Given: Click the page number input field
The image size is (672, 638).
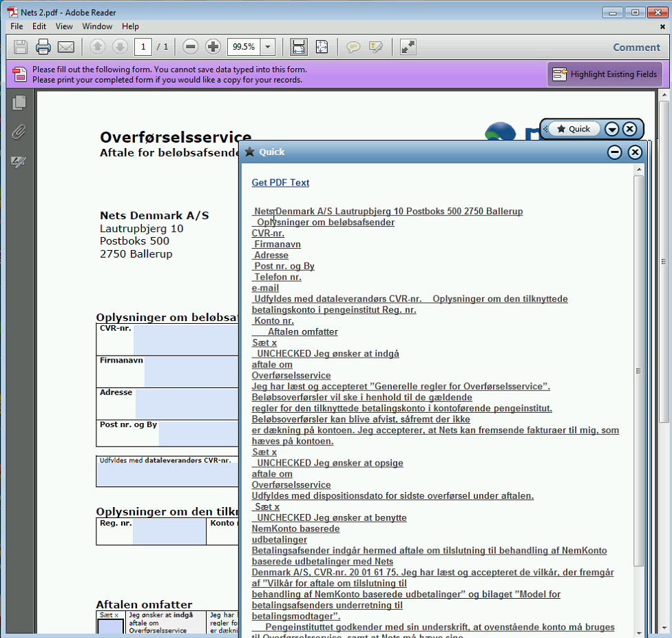Looking at the screenshot, I should click(x=143, y=47).
